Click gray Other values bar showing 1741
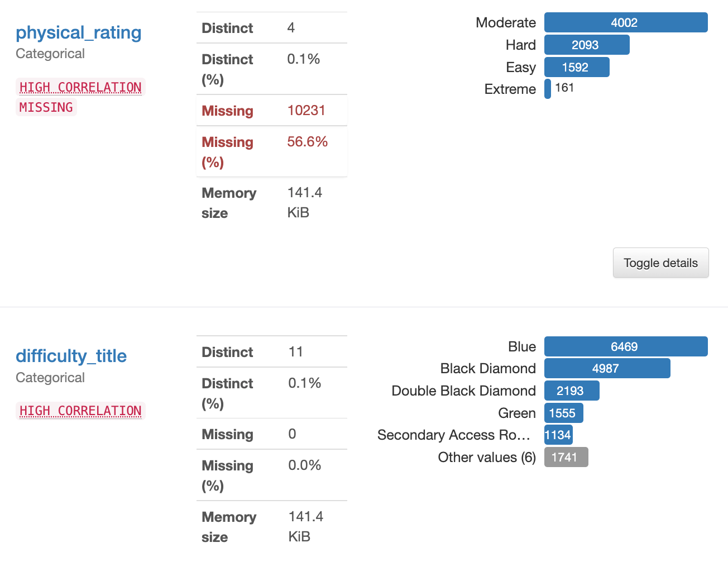 pyautogui.click(x=566, y=458)
